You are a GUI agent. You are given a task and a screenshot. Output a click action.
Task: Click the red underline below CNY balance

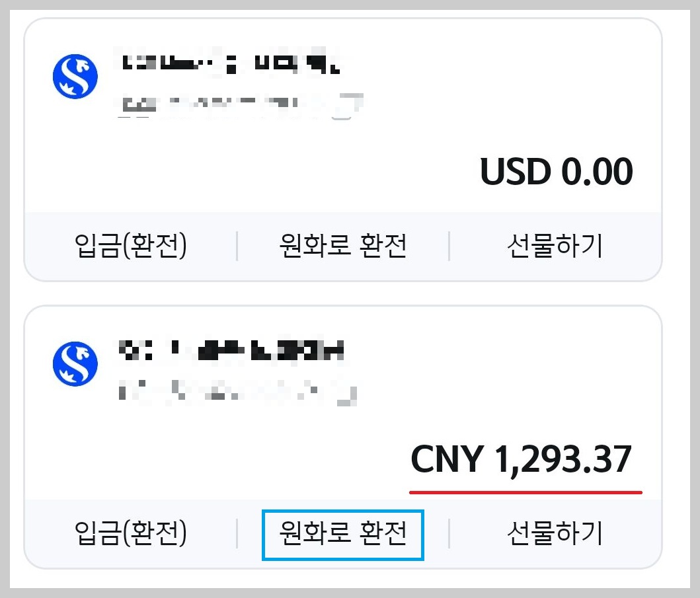click(x=525, y=492)
